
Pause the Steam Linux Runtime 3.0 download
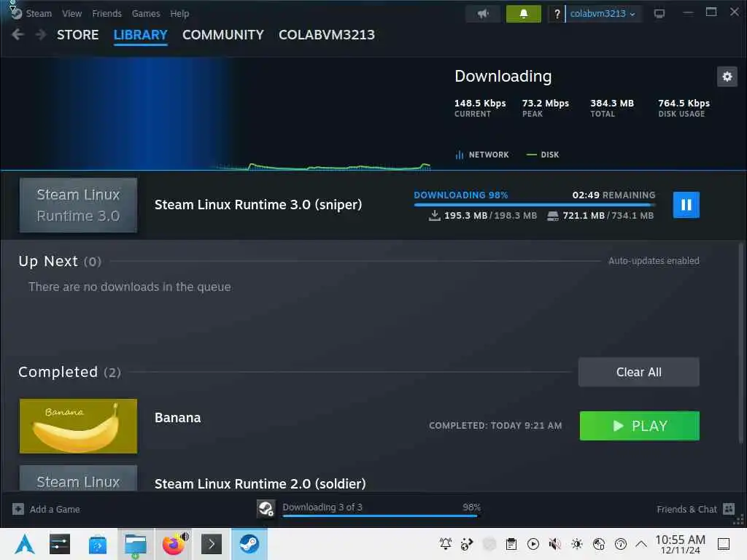[x=686, y=205]
